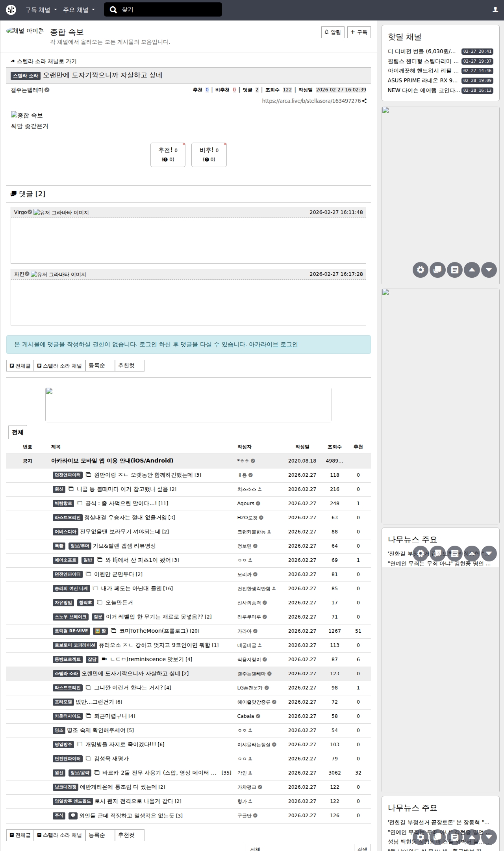This screenshot has height=851, width=504.
Task: Open the user account icon in navbar
Action: point(495,10)
